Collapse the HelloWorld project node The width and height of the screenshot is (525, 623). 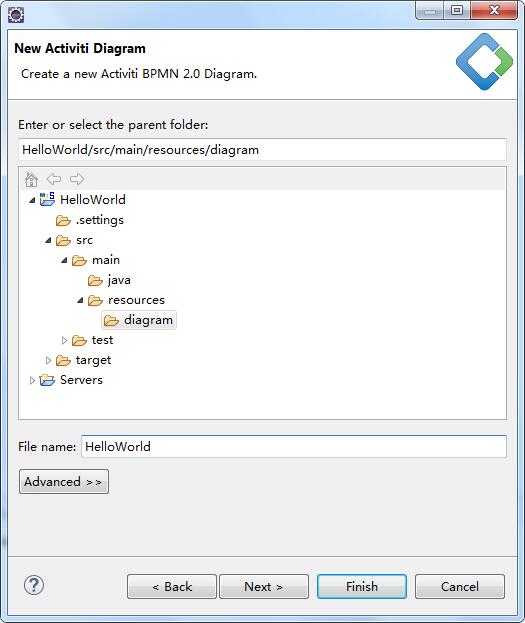pyautogui.click(x=32, y=200)
